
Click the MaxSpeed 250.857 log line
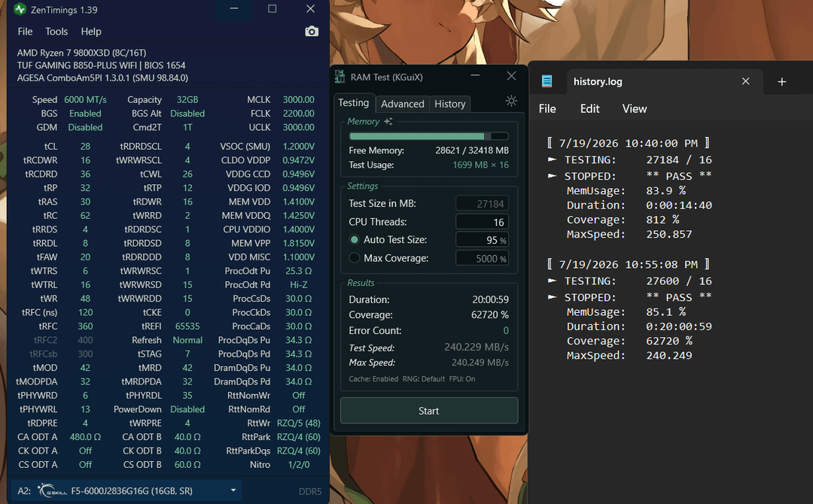point(629,234)
